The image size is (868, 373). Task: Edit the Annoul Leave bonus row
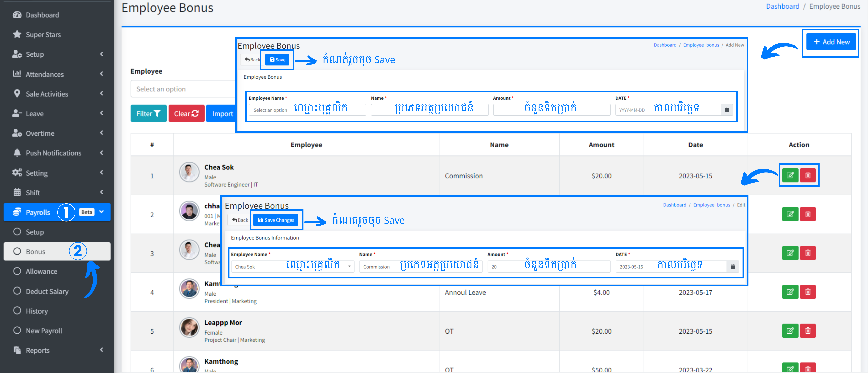click(x=790, y=292)
